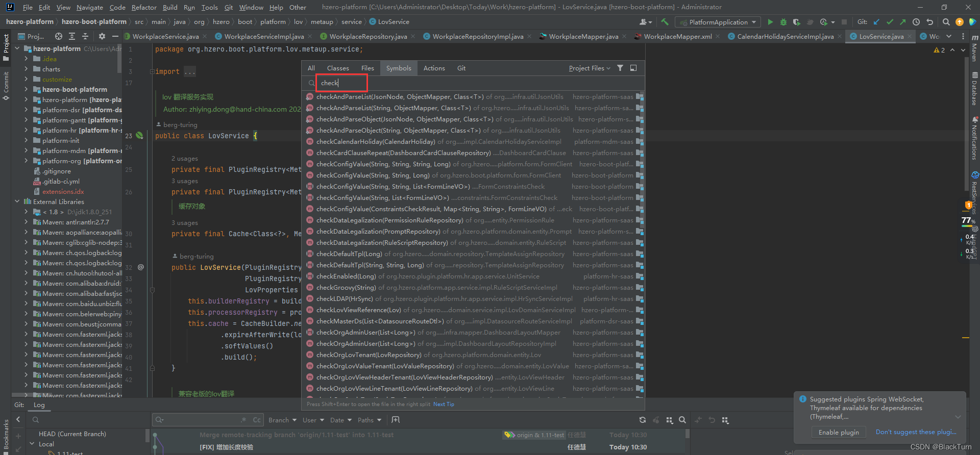The height and width of the screenshot is (455, 980).
Task: Expand the charts folder
Action: point(26,69)
